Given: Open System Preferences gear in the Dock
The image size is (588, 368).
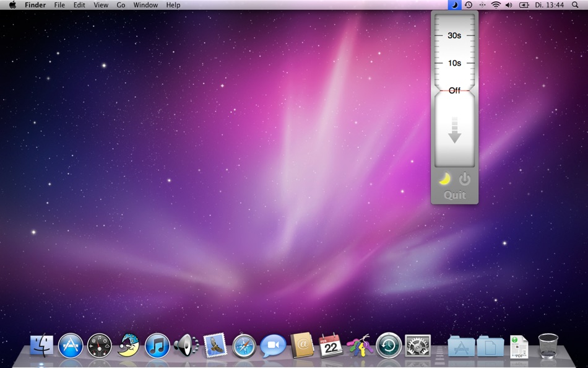Looking at the screenshot, I should [x=418, y=346].
